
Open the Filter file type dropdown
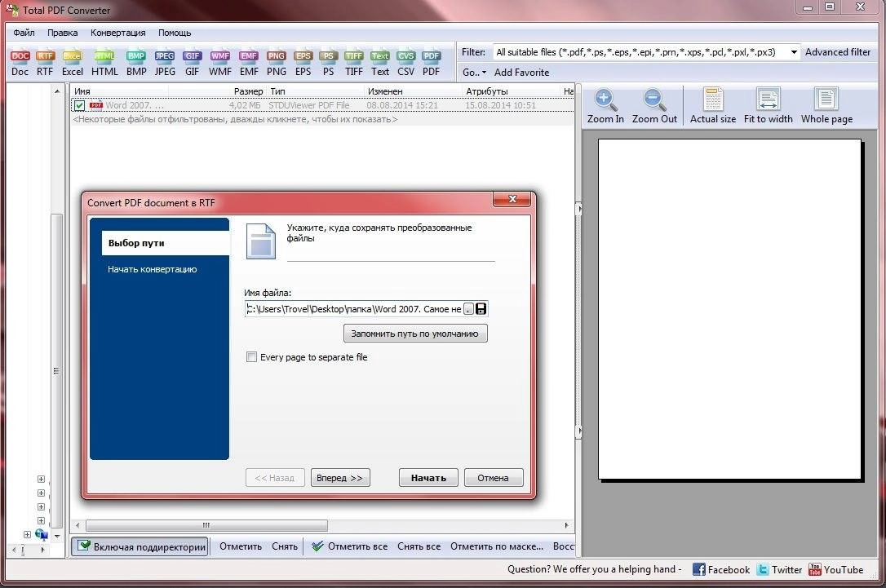793,52
